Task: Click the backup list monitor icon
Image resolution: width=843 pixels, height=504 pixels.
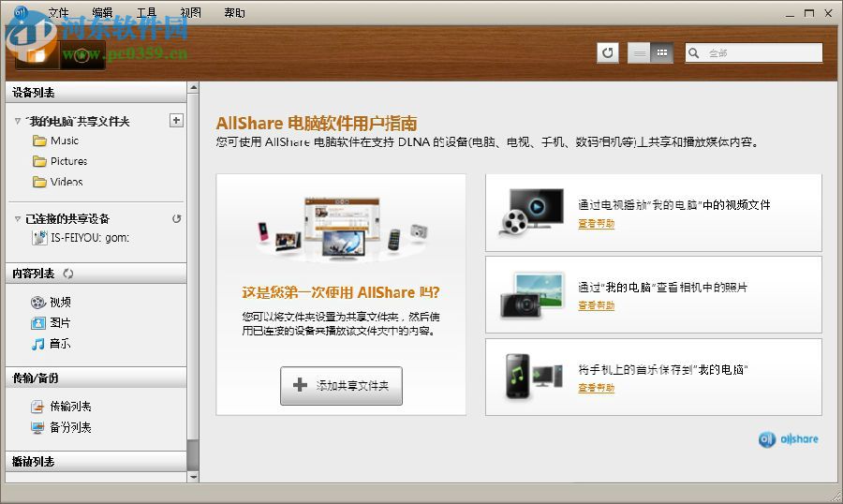Action: click(x=37, y=427)
